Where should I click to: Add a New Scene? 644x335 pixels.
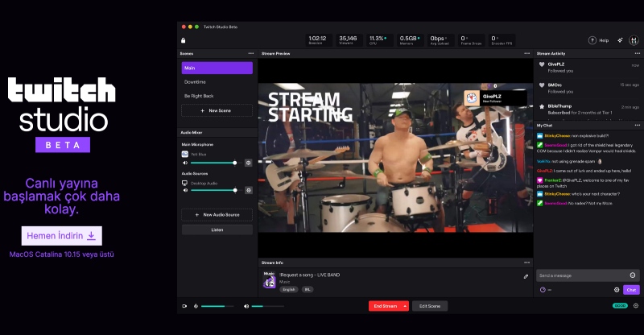click(217, 110)
